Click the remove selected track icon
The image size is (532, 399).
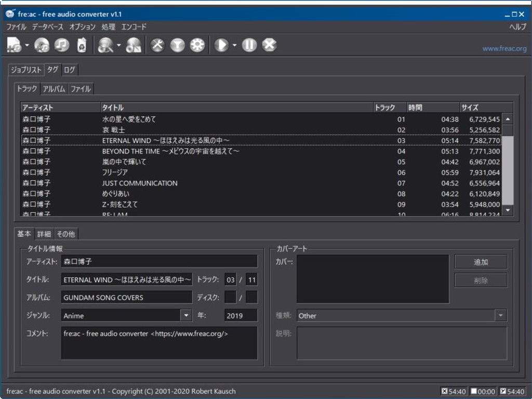pos(62,45)
